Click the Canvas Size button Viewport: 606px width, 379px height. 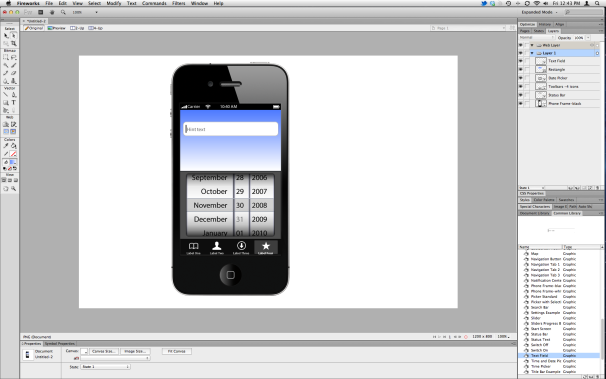click(x=104, y=352)
